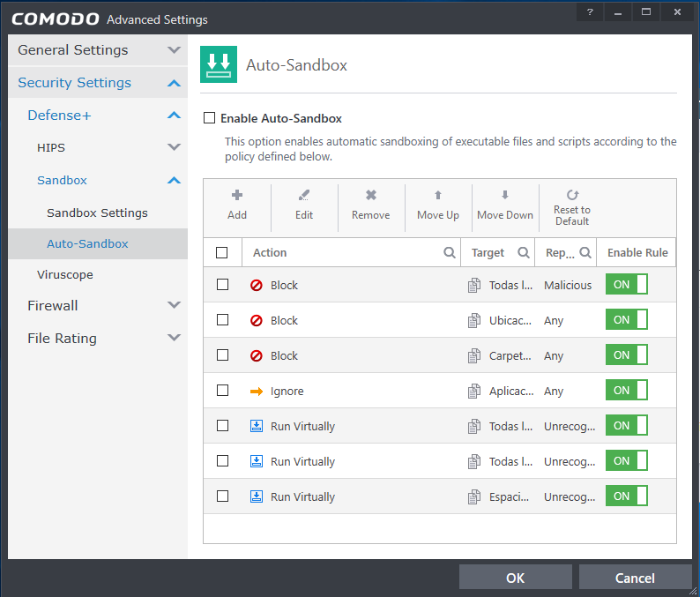
Task: Tick the Enable Auto-Sandbox checkbox
Action: click(210, 118)
